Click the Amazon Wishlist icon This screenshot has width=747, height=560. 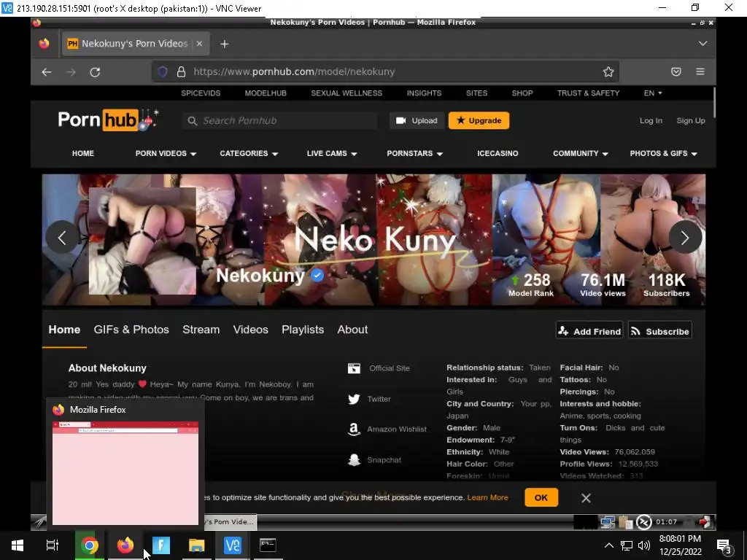click(x=354, y=429)
